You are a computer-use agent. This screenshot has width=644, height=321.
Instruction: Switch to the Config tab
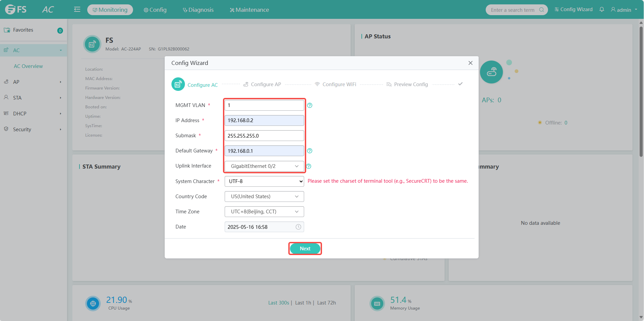(x=155, y=10)
